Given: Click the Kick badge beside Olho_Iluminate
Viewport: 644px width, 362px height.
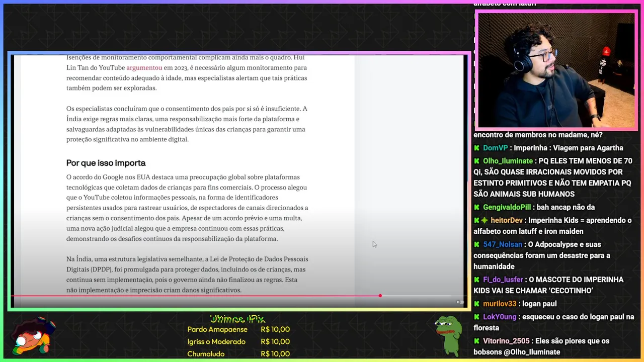Looking at the screenshot, I should tap(476, 161).
